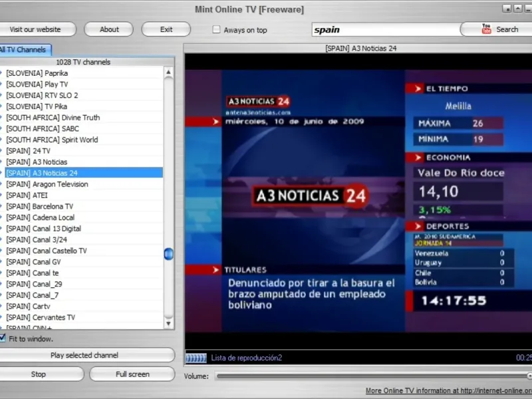Click the Volume slider track

(373, 376)
